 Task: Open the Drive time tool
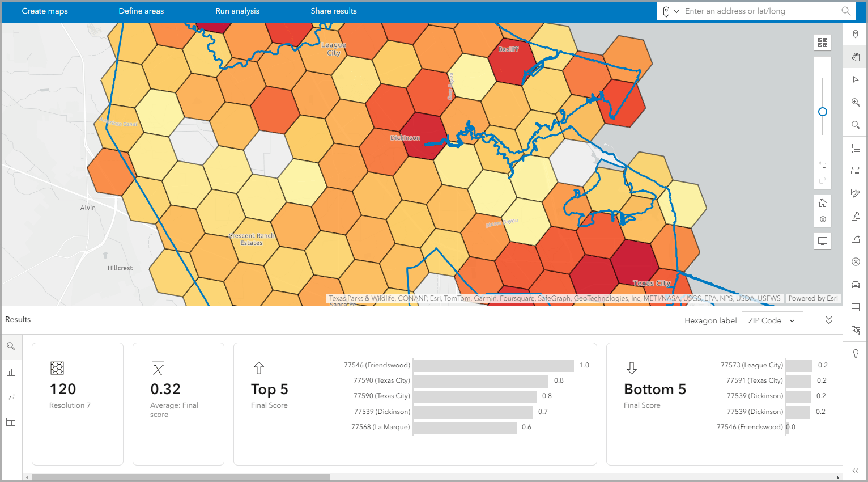(856, 284)
